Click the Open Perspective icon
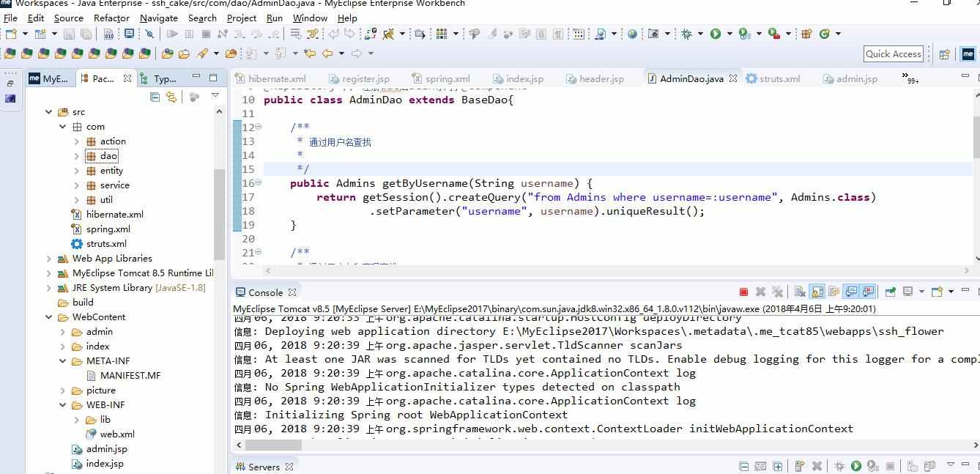This screenshot has width=980, height=474. (944, 53)
